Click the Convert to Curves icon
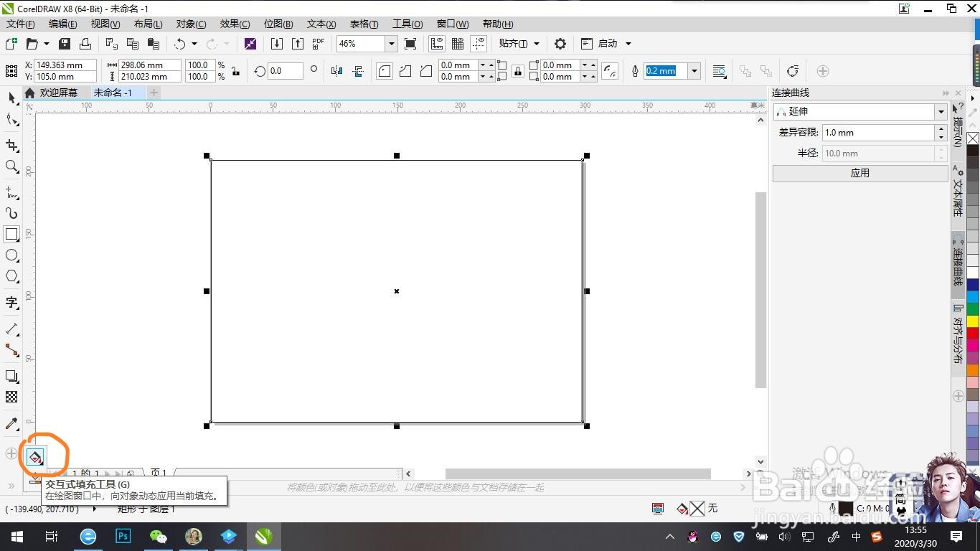980x551 pixels. coord(793,71)
